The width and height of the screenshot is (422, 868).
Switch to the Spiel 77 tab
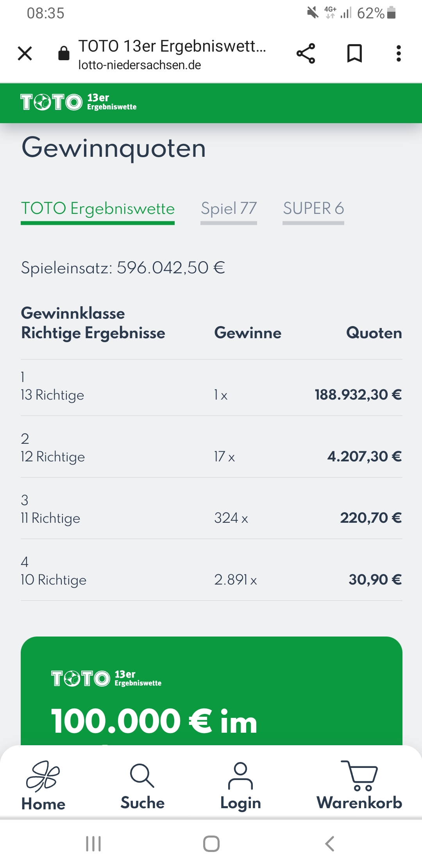pos(229,211)
